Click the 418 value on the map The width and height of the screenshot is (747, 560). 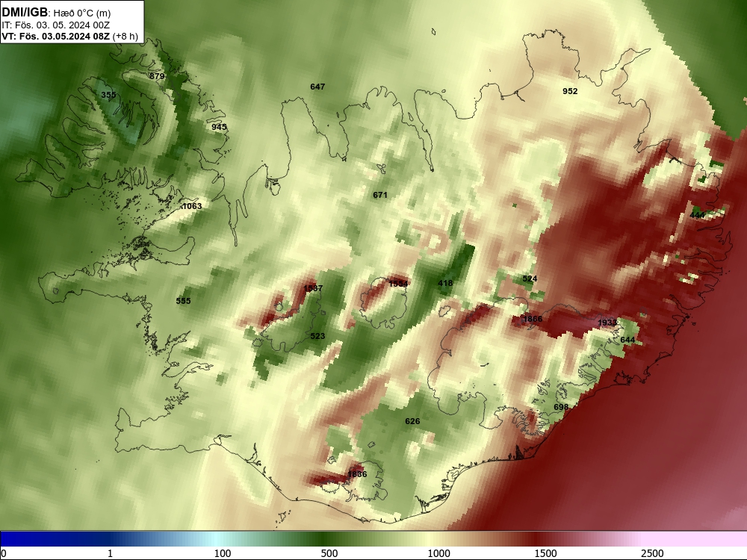pyautogui.click(x=445, y=283)
